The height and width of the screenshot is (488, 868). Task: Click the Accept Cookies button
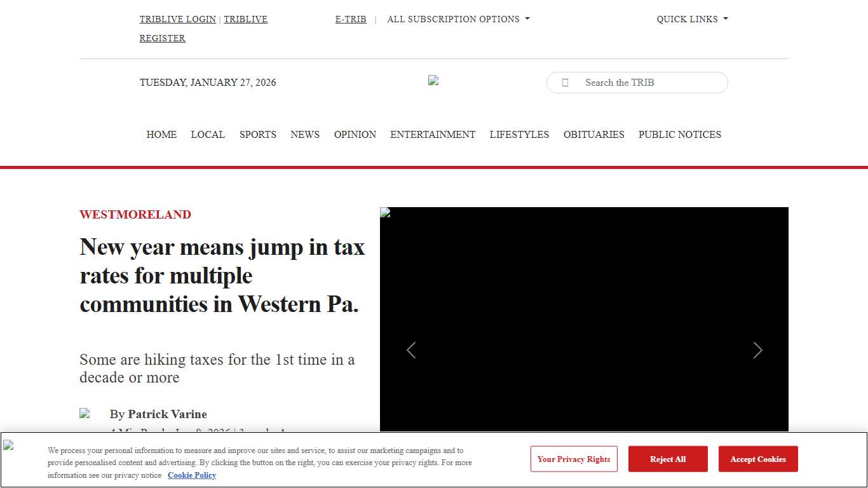coord(757,459)
